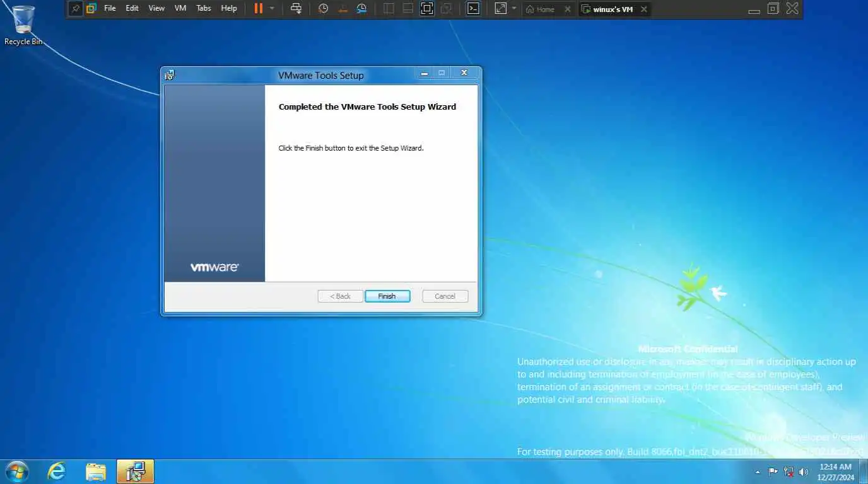Toggle the library sidebar view icon
868x484 pixels.
(389, 9)
